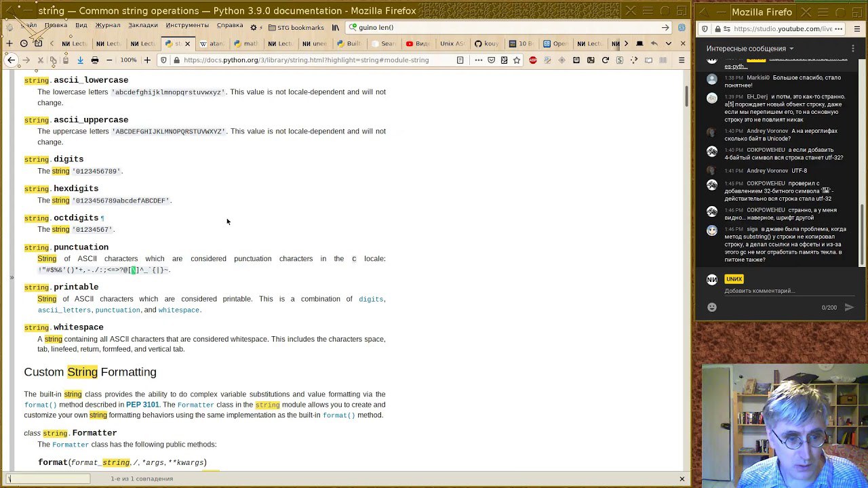
Task: Open the Правка menu
Action: click(56, 25)
